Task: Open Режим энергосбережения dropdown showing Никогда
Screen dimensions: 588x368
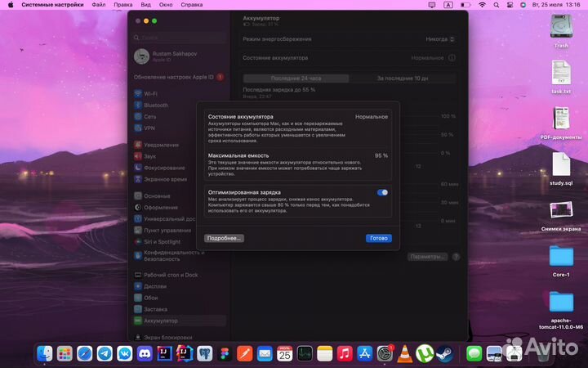Action: tap(440, 39)
